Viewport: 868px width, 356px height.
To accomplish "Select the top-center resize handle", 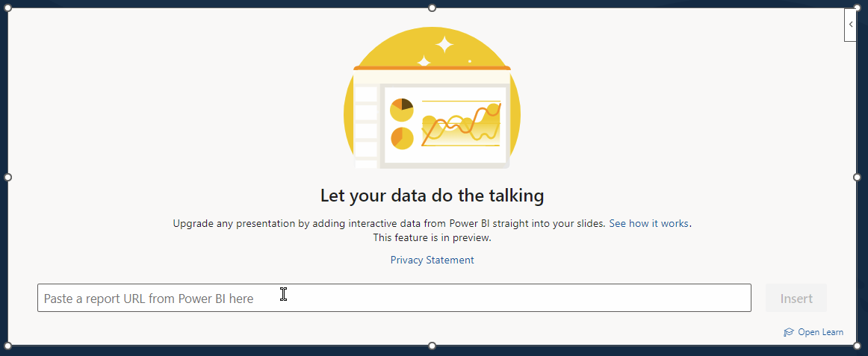I will click(x=432, y=7).
